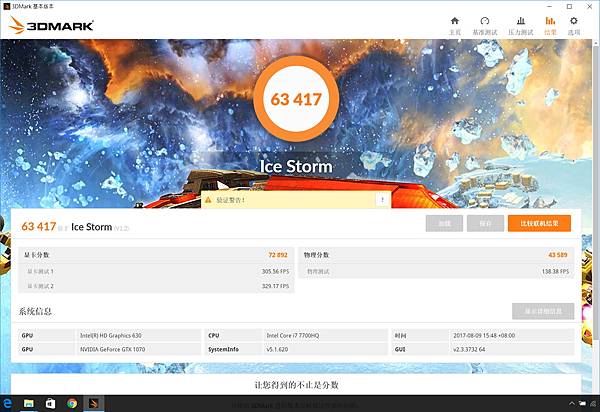The height and width of the screenshot is (412, 600).
Task: Click the grey 加载 load button
Action: pyautogui.click(x=444, y=223)
